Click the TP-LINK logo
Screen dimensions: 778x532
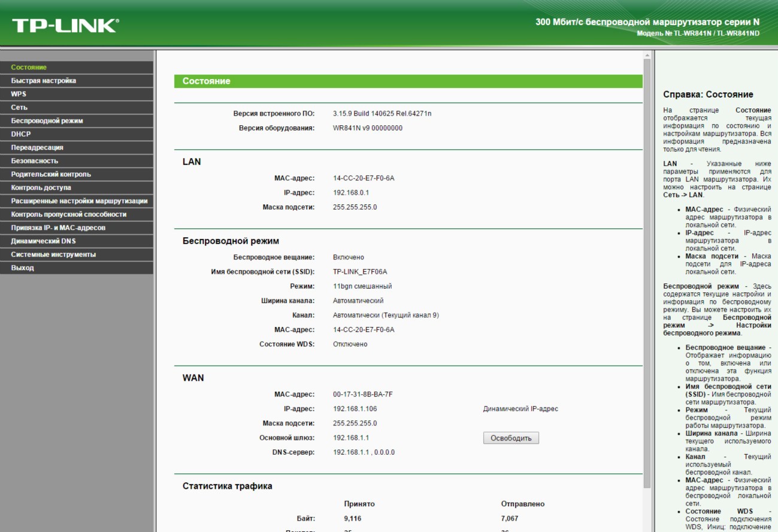(66, 25)
